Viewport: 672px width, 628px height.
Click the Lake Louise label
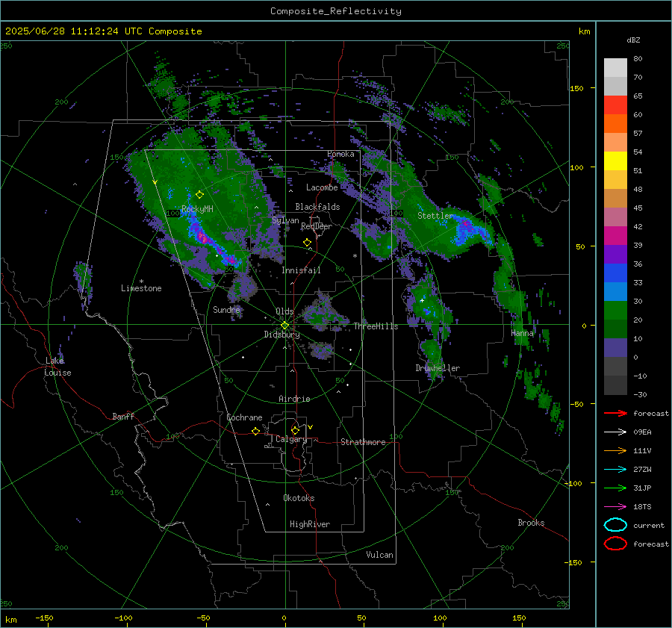coord(57,367)
